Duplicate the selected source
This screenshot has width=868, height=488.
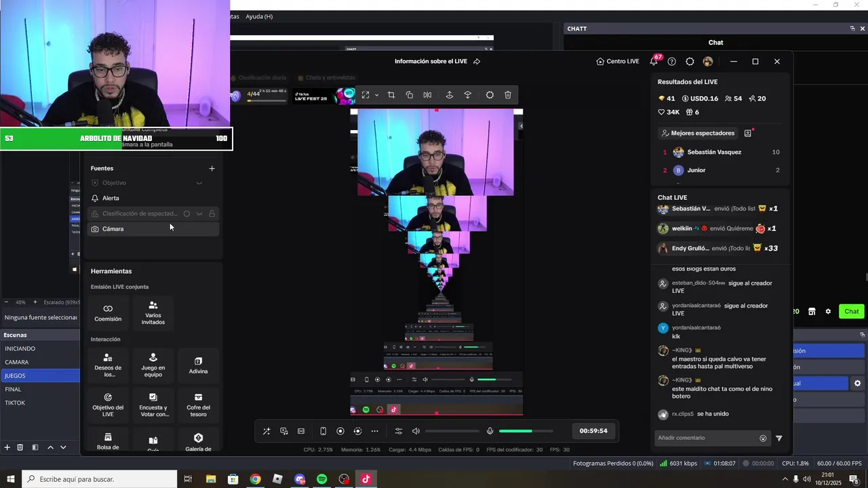(410, 95)
